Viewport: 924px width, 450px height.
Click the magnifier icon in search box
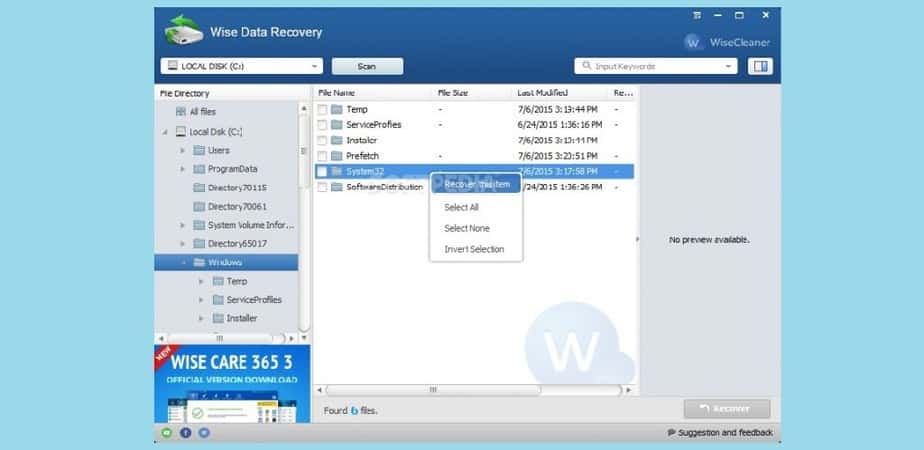[586, 66]
